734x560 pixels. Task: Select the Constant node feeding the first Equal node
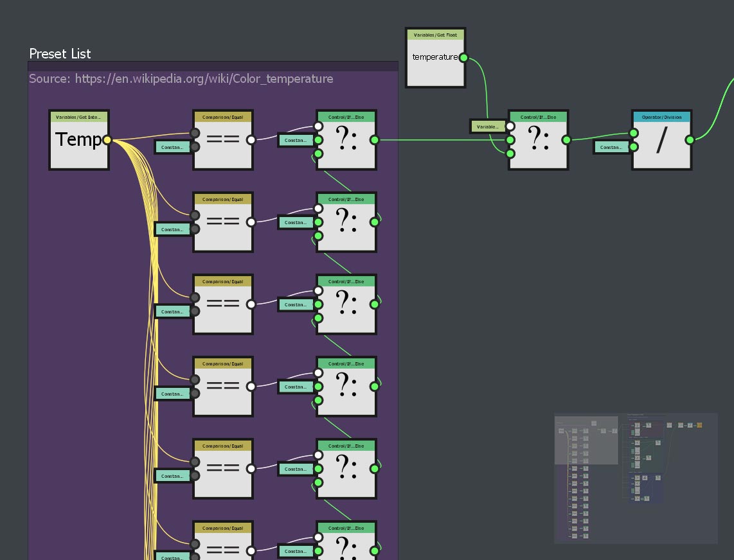tap(172, 147)
